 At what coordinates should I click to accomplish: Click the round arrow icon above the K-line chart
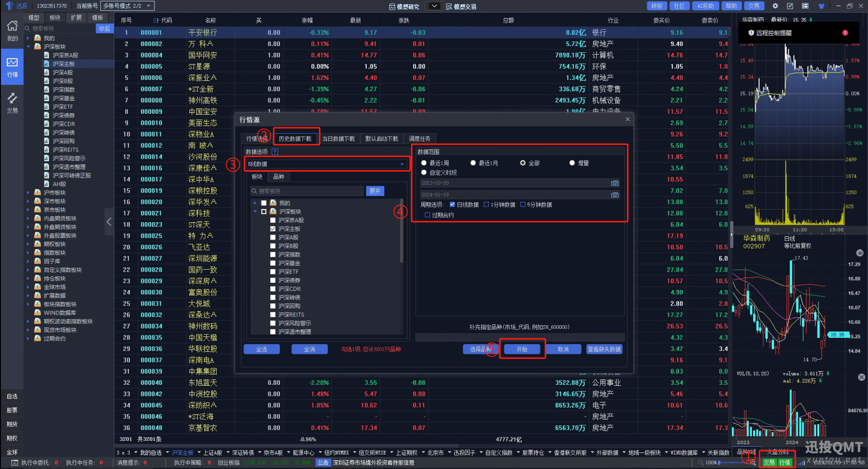(860, 253)
